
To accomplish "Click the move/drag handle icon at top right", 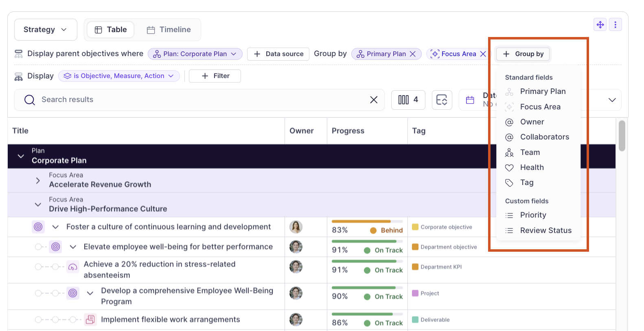I will [600, 25].
